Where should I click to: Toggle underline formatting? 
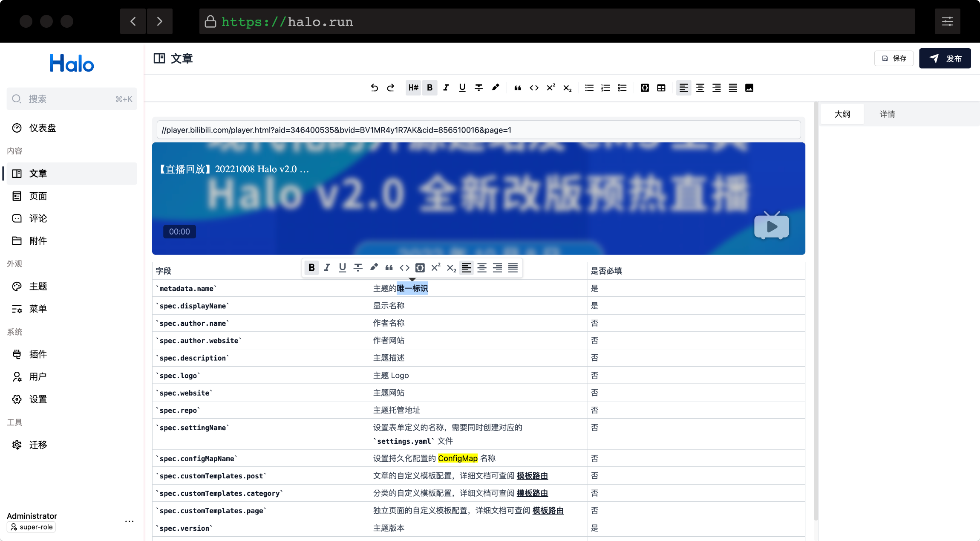pyautogui.click(x=462, y=88)
